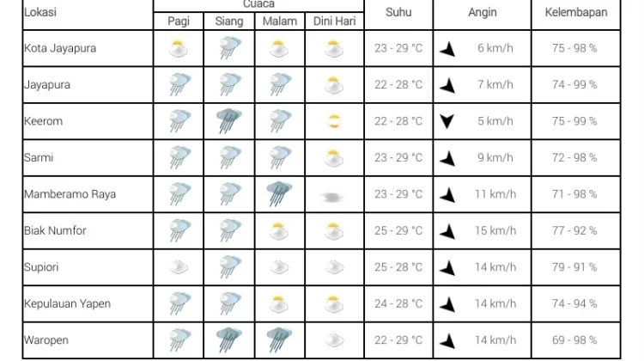Click the Suhu column header
This screenshot has width=644, height=361.
398,12
